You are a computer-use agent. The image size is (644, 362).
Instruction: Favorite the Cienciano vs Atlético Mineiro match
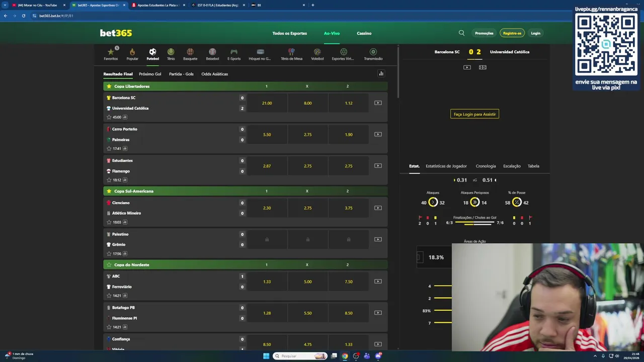(109, 222)
